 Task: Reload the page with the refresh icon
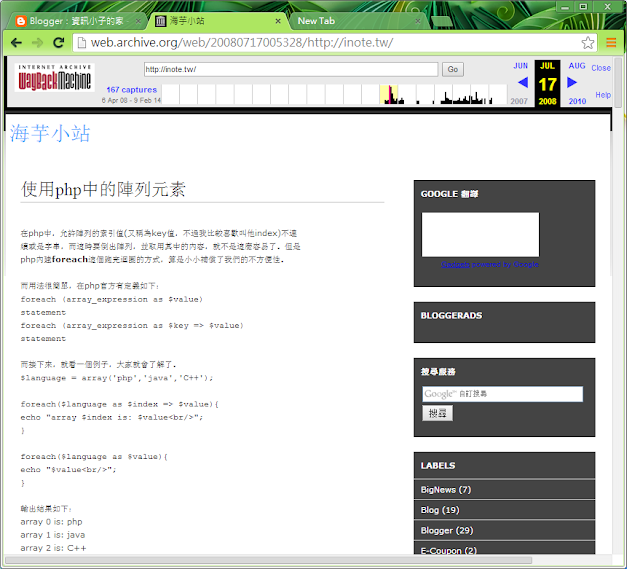59,42
